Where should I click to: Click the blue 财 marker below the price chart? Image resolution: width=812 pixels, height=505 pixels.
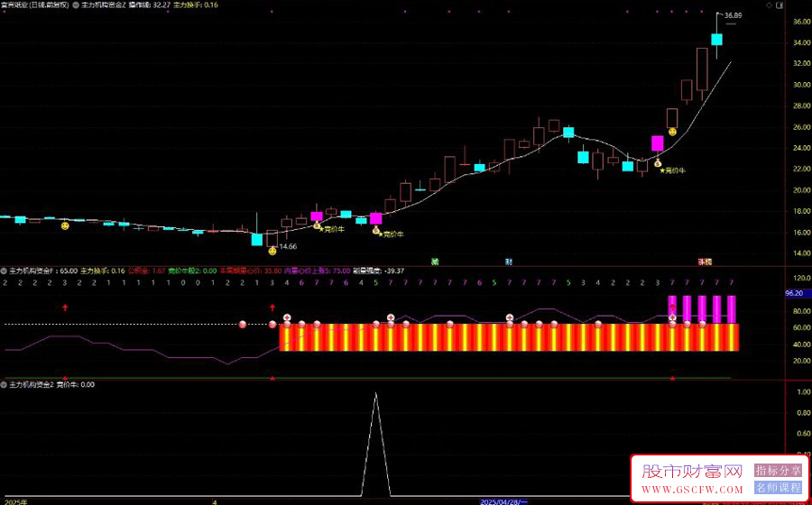(x=509, y=262)
